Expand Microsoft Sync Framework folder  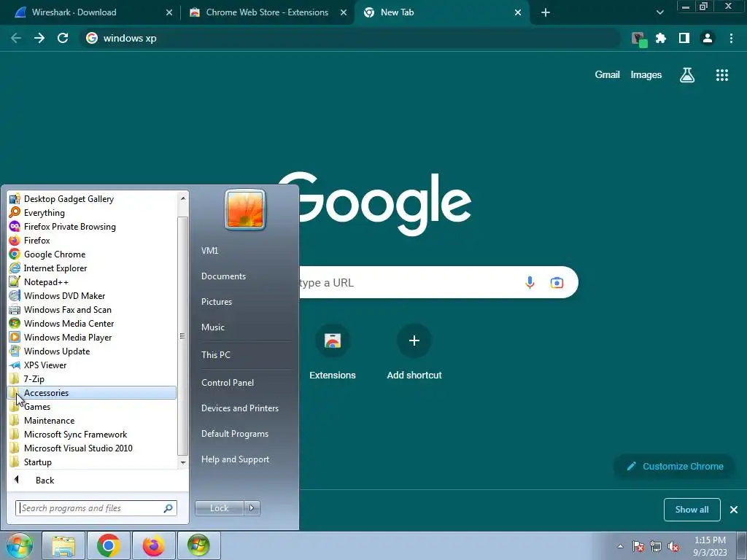[92, 435]
